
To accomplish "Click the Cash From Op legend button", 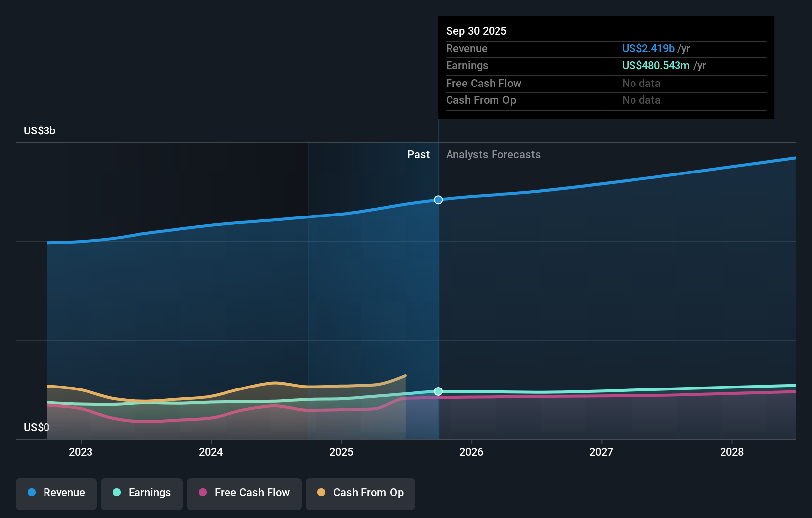I will [x=360, y=494].
